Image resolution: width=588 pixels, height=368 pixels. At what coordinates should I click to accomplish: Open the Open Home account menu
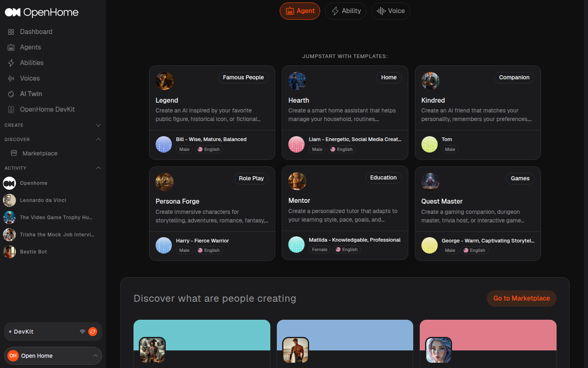point(53,356)
